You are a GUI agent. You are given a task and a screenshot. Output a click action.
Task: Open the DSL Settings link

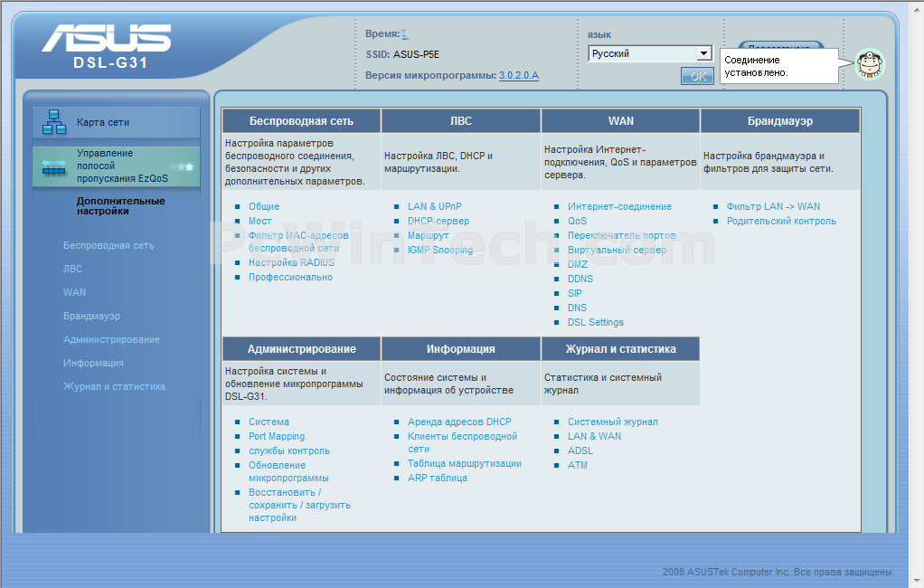tap(595, 323)
